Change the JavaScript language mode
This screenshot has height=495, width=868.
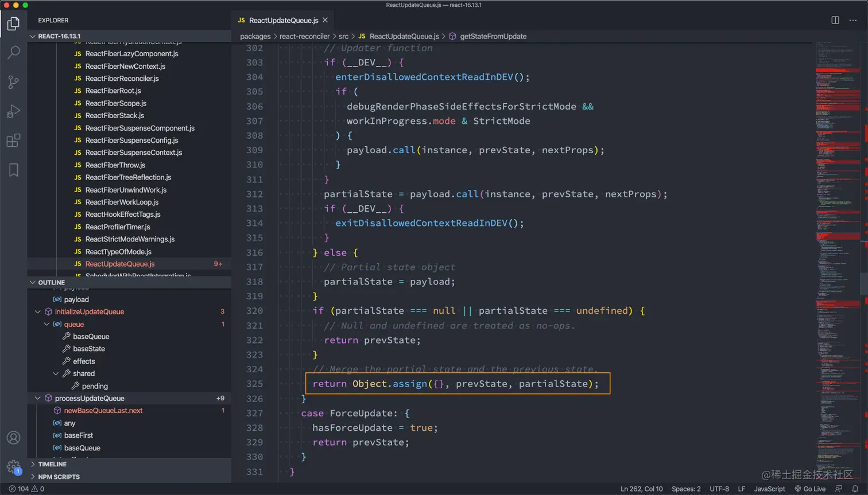click(769, 489)
